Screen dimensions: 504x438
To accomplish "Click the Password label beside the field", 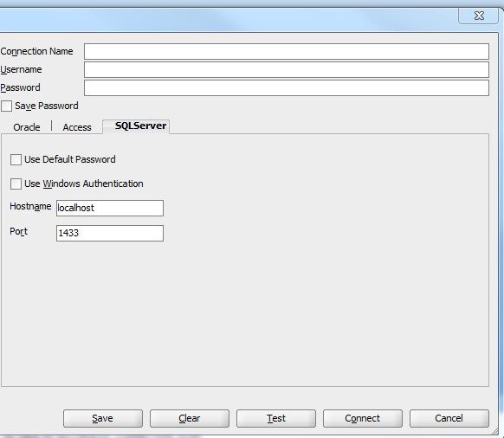I will click(x=20, y=87).
